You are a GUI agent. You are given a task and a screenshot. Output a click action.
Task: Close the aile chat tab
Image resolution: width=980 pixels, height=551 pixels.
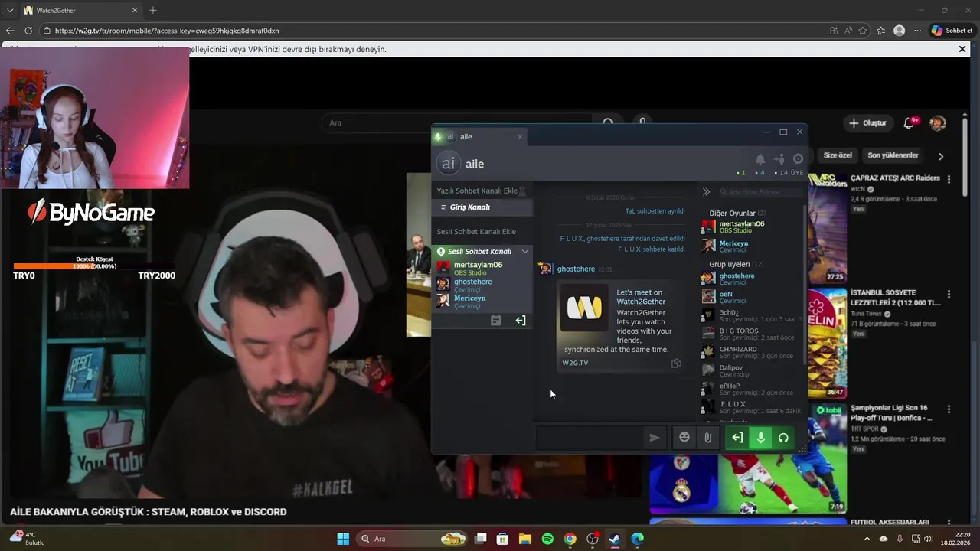(x=520, y=137)
